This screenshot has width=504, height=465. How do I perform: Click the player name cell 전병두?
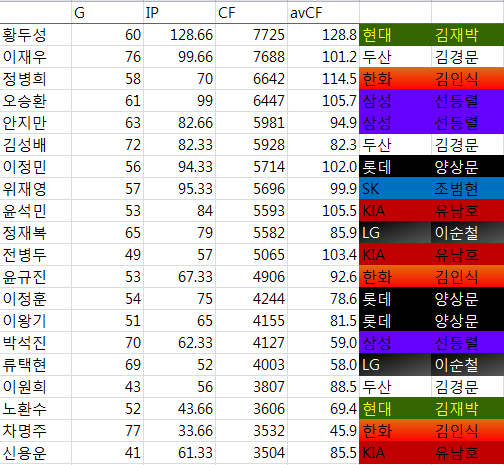(36, 255)
